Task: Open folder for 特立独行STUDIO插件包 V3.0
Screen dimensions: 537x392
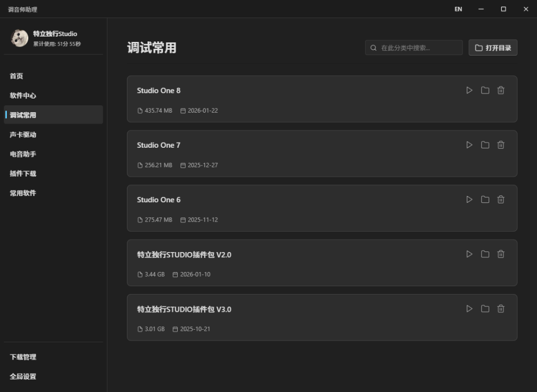Action: point(485,309)
